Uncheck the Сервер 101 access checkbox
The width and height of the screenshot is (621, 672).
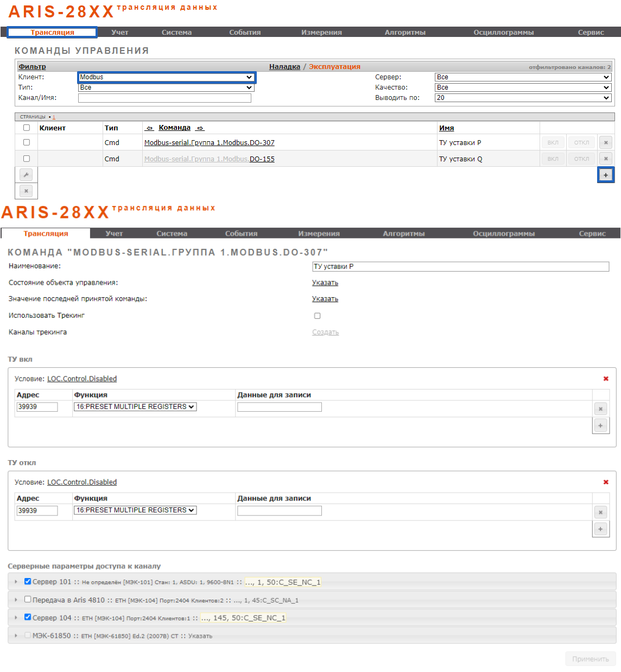(28, 581)
